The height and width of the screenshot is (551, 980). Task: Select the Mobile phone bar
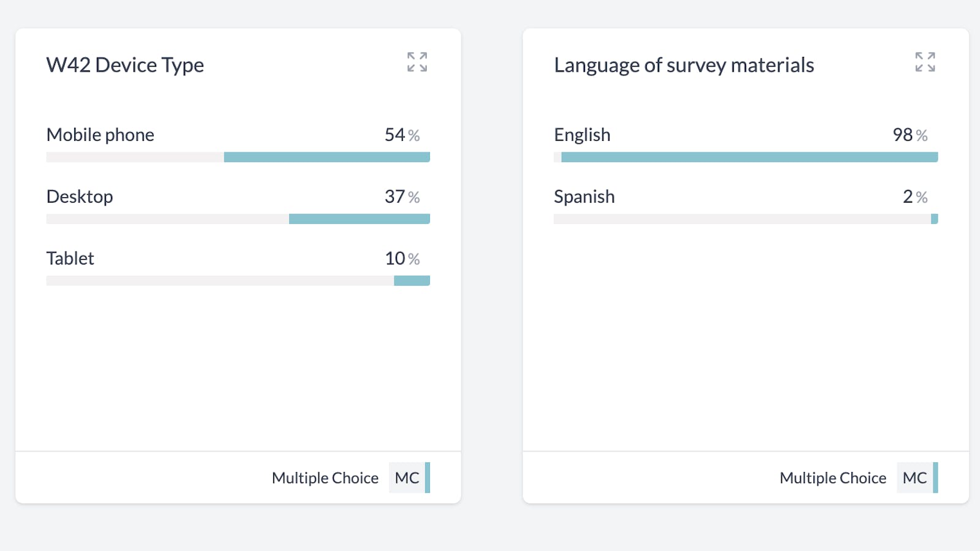coord(326,157)
